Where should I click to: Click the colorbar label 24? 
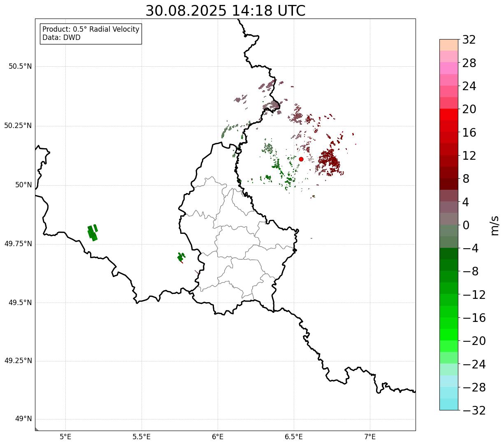469,86
